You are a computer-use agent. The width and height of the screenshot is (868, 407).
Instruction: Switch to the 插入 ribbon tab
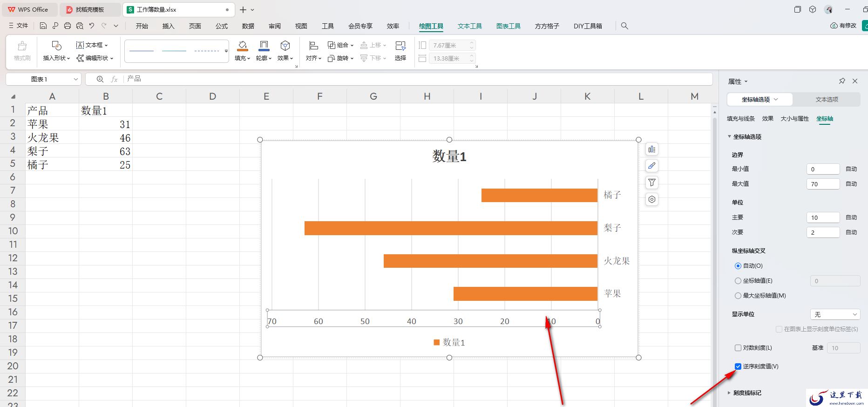(169, 26)
